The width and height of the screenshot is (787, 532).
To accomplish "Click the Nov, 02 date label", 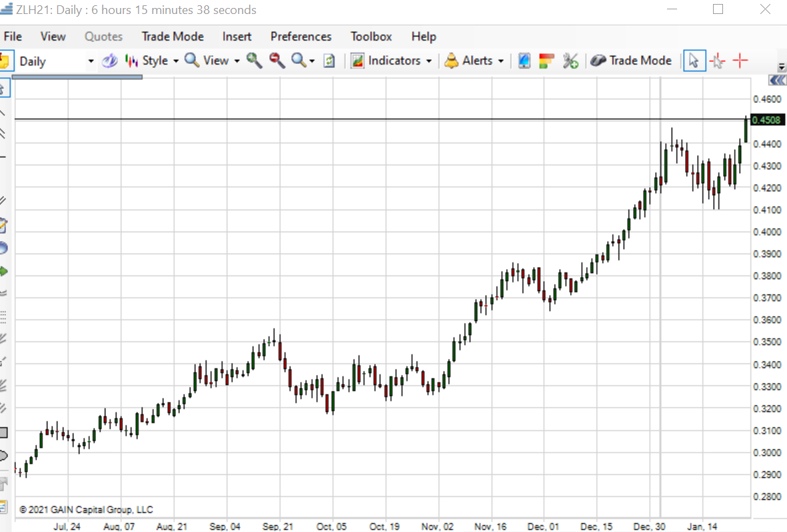I will [437, 527].
